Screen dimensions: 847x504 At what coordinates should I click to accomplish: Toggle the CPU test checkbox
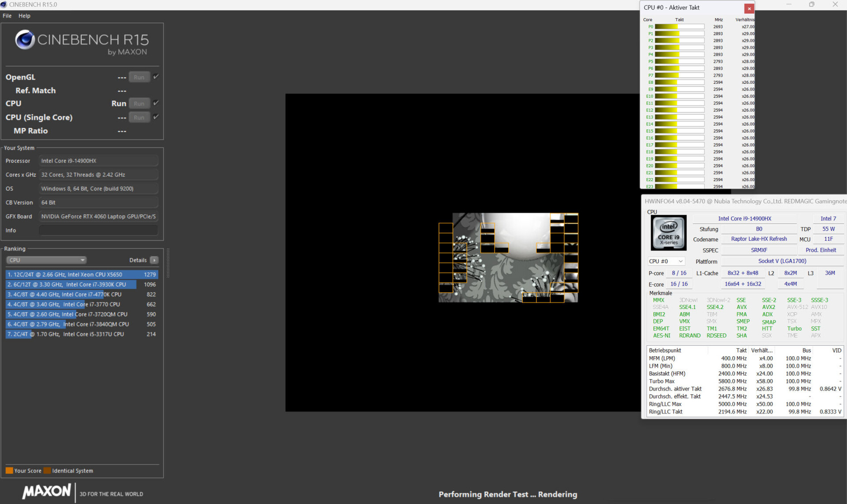[x=156, y=103]
